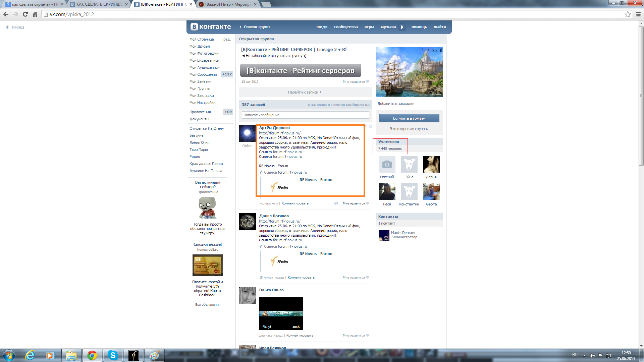Open Maxim Denisov contact profile
Screen dimensions: 644x362
[403, 233]
